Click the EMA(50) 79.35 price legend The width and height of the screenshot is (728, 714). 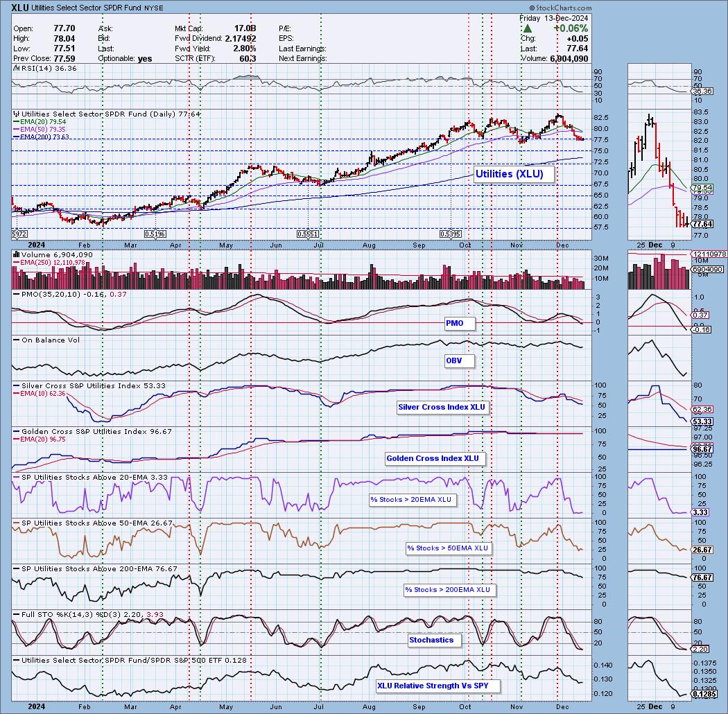(x=40, y=129)
